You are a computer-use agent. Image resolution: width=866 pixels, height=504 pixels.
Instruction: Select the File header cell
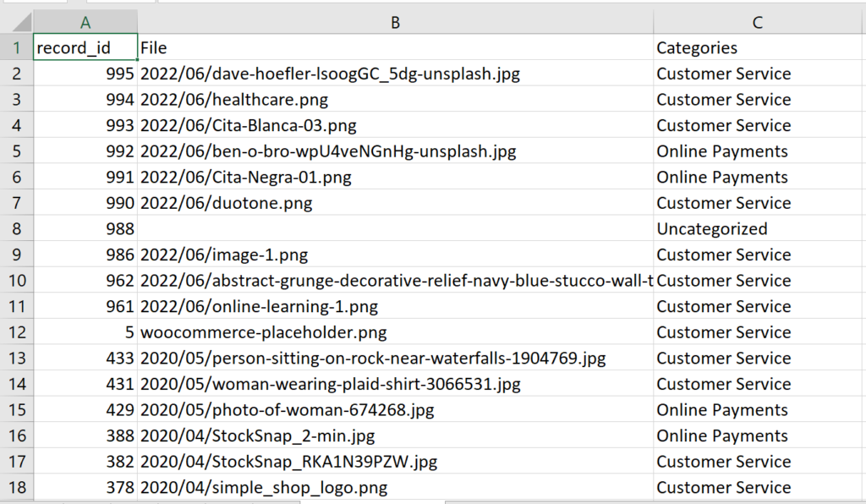[395, 48]
